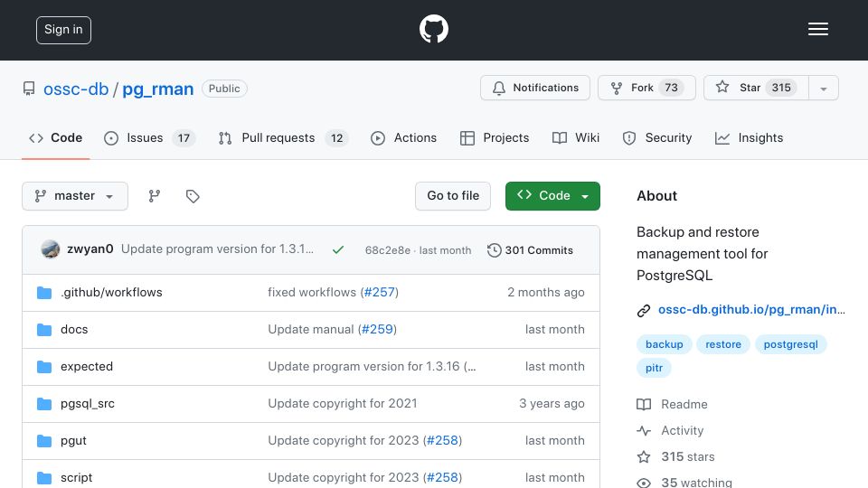The image size is (868, 488).
Task: Click the repository book icon beside ossc-db
Action: 29,89
